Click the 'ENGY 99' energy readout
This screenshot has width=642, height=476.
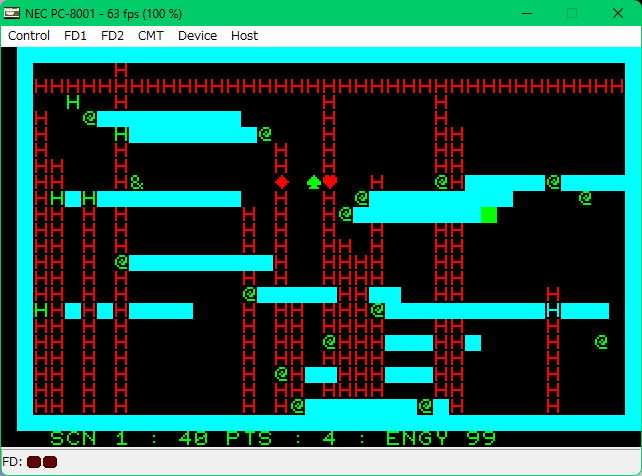click(x=441, y=438)
